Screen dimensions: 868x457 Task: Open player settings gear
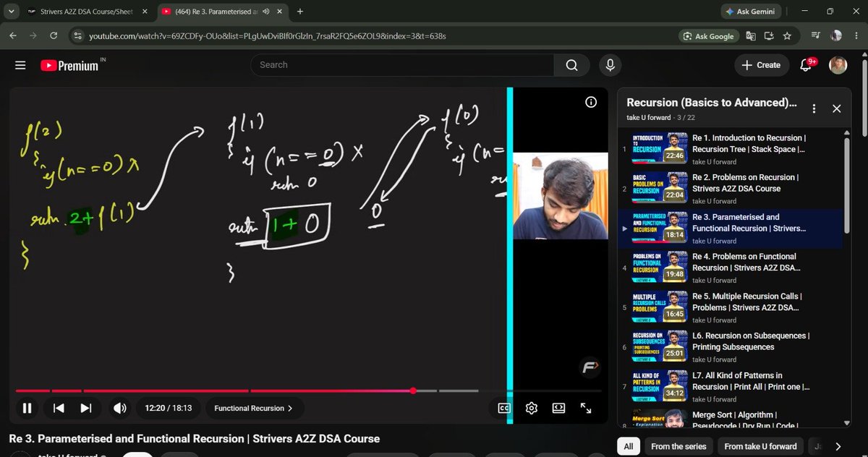click(531, 408)
